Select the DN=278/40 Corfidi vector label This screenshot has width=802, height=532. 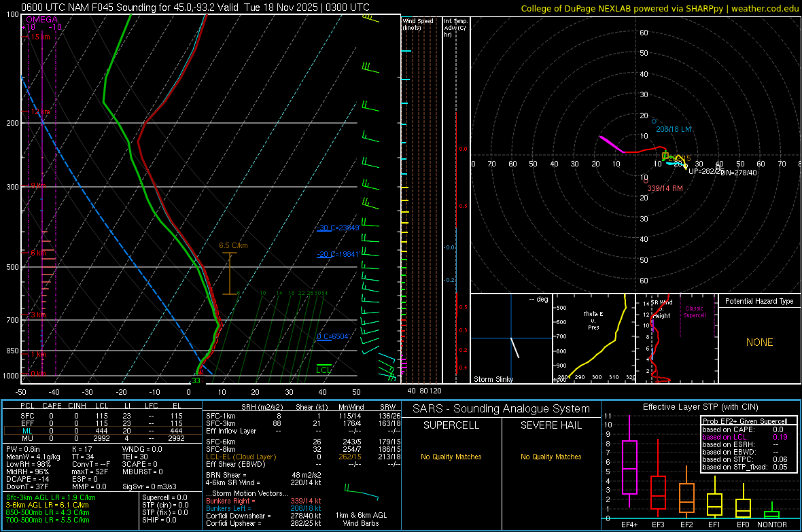pyautogui.click(x=739, y=173)
